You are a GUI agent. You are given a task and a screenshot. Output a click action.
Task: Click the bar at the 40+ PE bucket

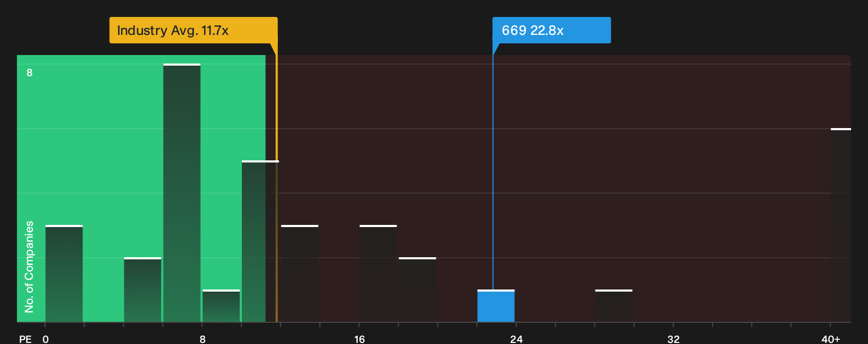(x=841, y=225)
